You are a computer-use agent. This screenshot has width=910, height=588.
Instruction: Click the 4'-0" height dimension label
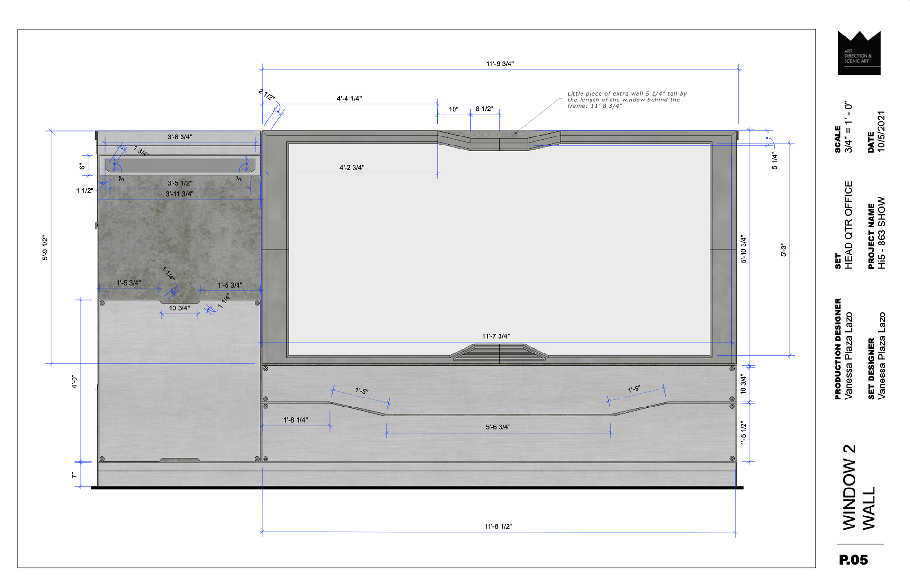coord(74,382)
